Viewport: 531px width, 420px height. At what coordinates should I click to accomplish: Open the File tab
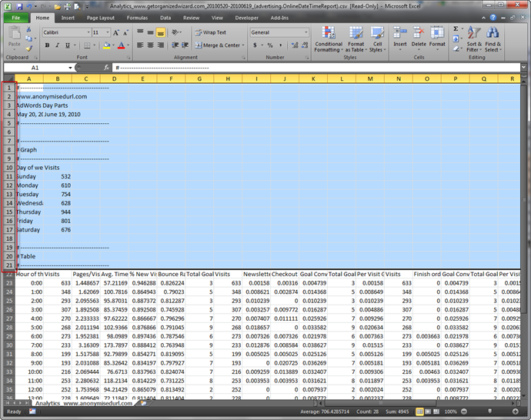[15, 17]
